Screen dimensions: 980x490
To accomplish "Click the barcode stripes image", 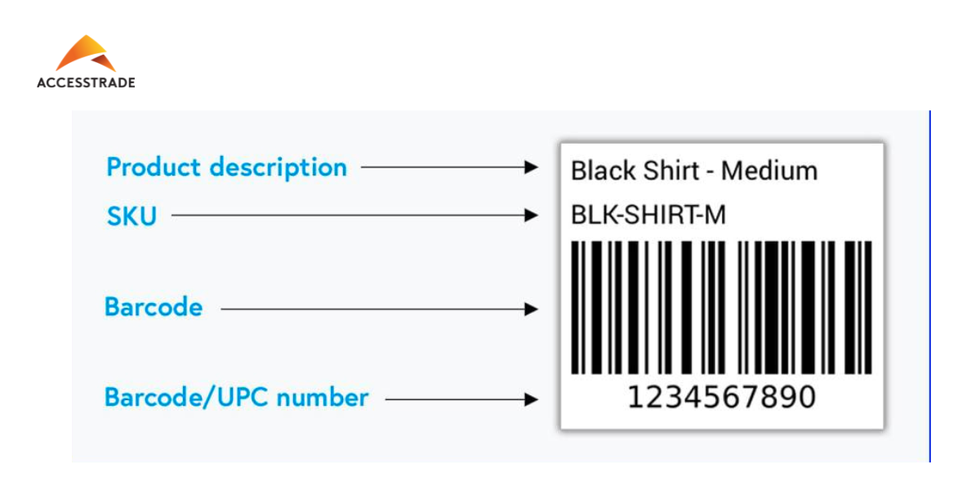I will coord(721,307).
